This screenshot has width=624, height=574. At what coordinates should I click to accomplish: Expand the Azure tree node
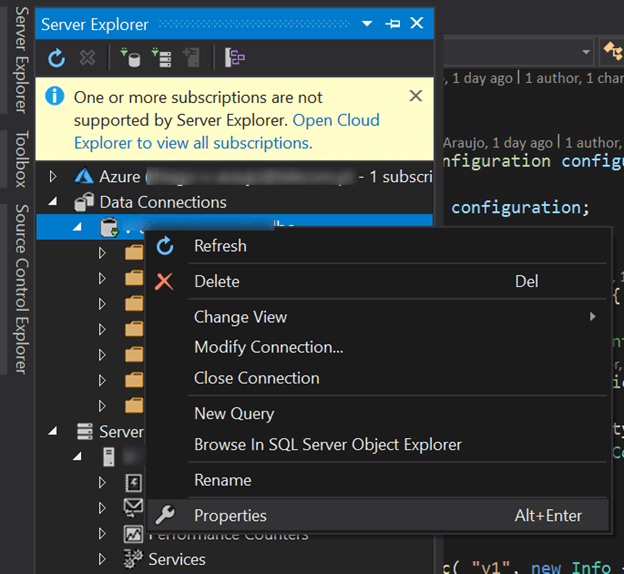pyautogui.click(x=53, y=177)
